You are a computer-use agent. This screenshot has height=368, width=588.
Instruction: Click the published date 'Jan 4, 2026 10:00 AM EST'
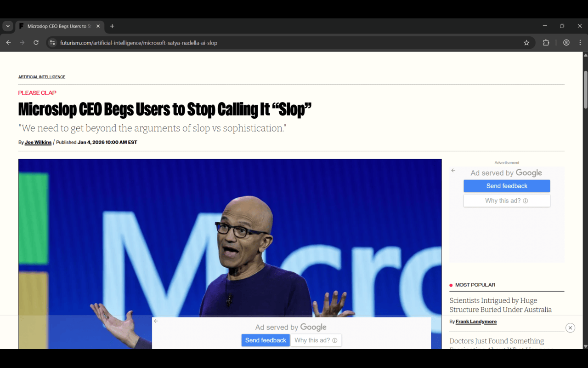point(107,143)
